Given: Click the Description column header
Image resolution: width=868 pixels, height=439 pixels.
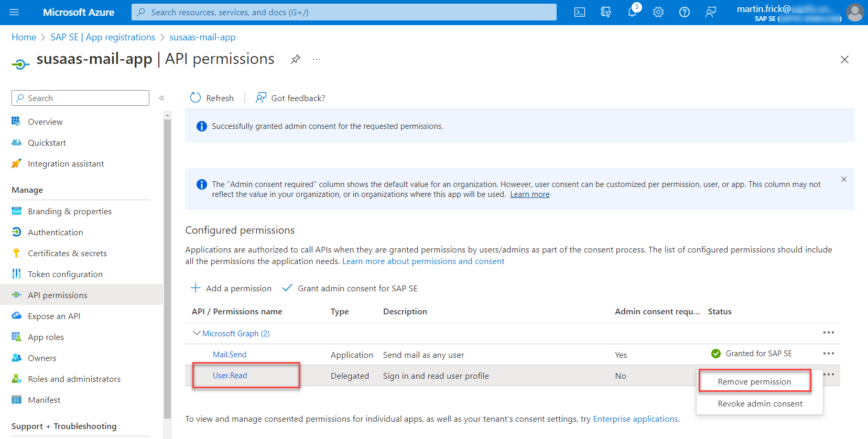Looking at the screenshot, I should [405, 312].
